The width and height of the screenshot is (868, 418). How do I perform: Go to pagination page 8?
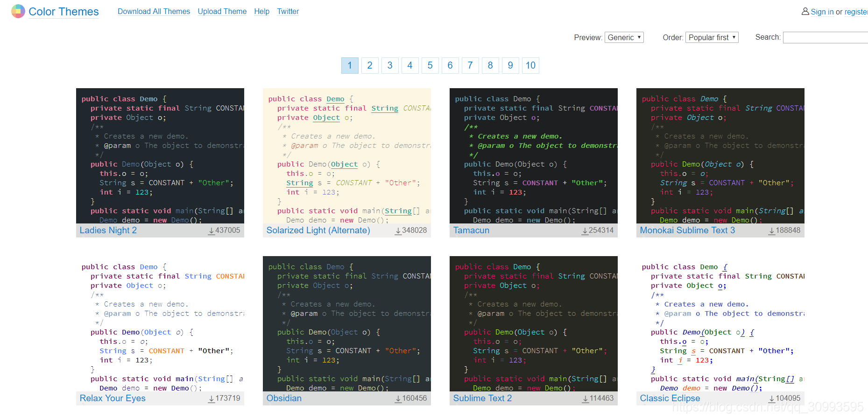pyautogui.click(x=490, y=65)
